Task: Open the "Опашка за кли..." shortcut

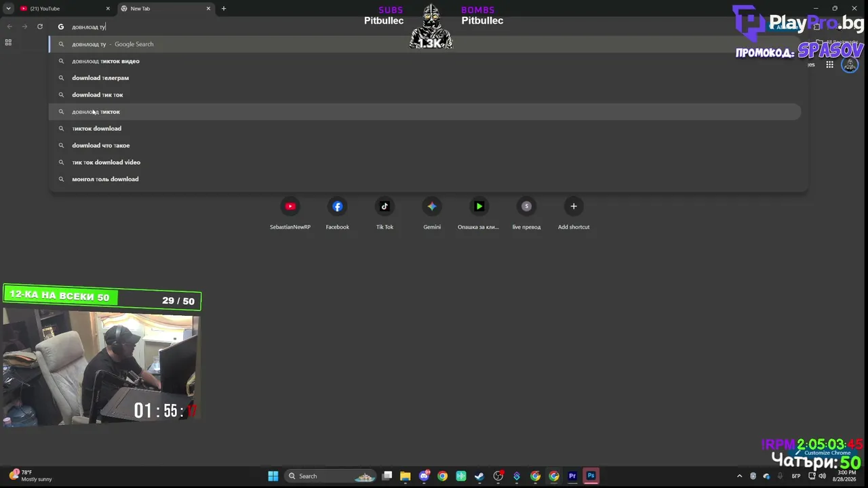Action: (x=479, y=213)
